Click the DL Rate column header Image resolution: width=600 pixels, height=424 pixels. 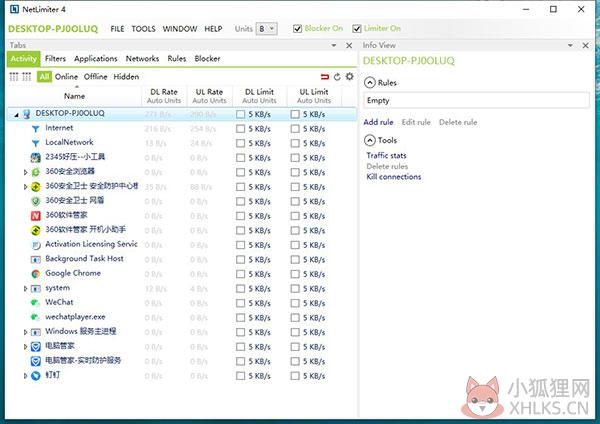click(x=164, y=96)
